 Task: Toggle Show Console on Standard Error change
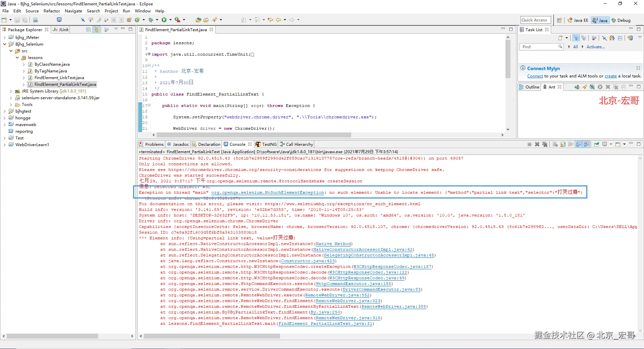[587, 144]
